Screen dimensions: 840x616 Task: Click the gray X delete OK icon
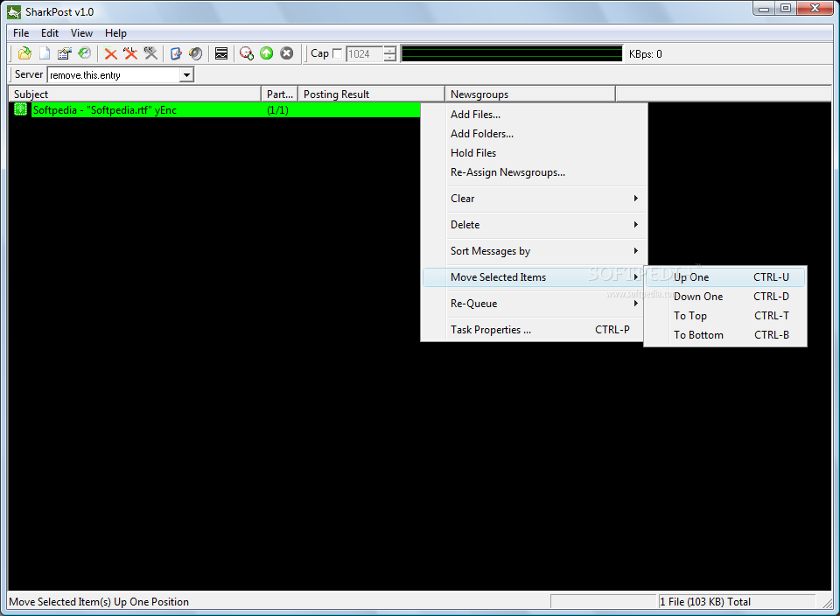point(151,53)
